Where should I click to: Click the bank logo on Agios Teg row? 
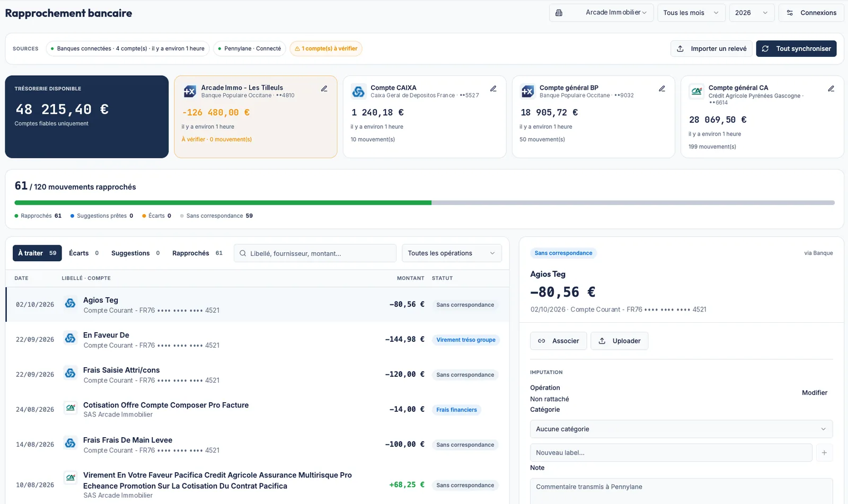[70, 303]
